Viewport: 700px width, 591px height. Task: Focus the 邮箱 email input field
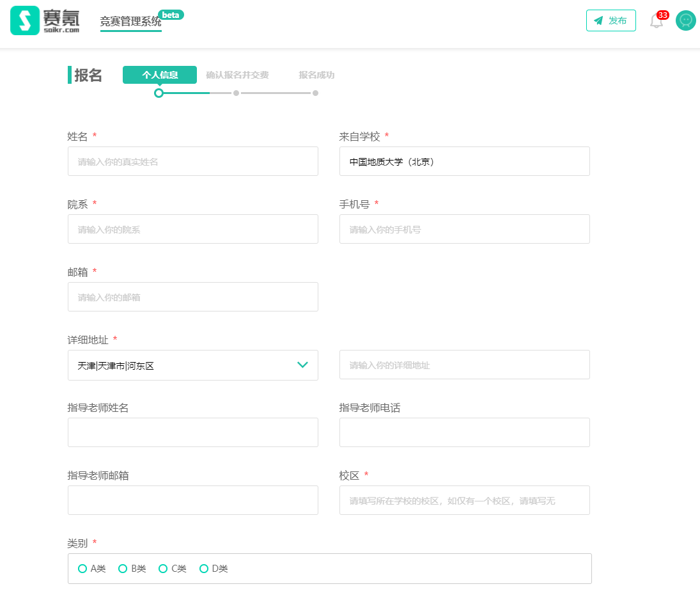(192, 297)
